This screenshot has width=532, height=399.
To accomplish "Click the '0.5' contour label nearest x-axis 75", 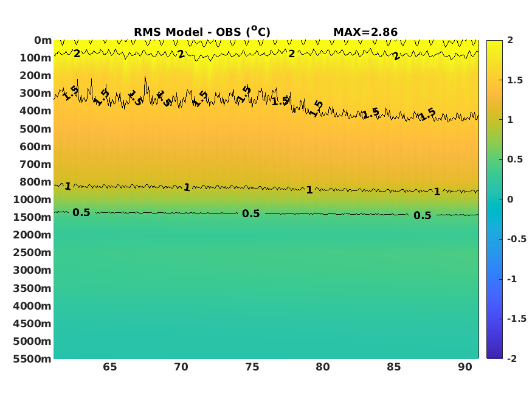I will pos(251,213).
